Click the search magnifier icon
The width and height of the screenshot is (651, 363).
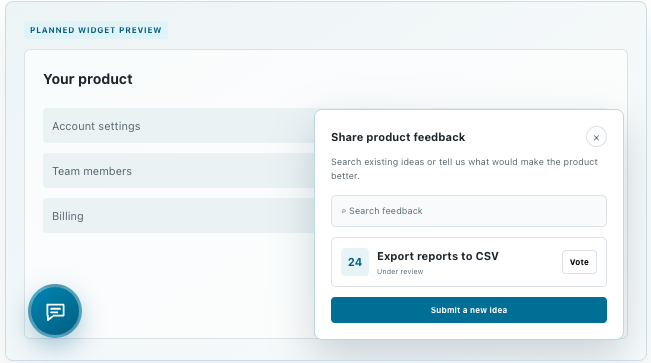343,211
